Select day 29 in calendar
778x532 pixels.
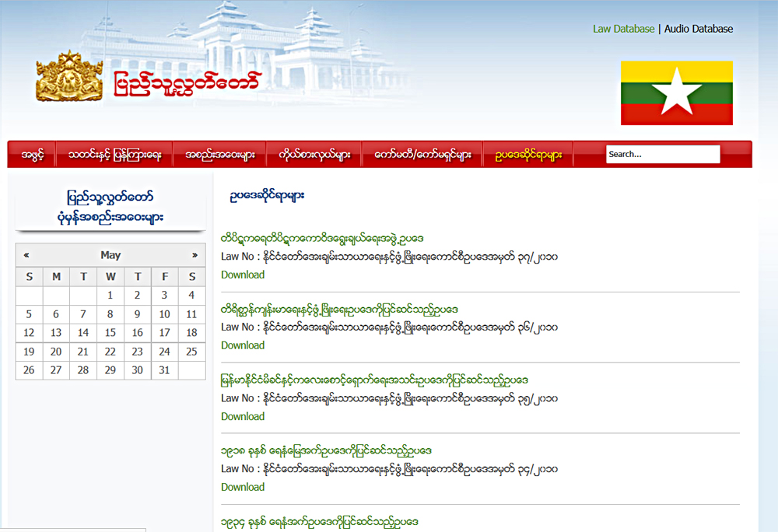pyautogui.click(x=110, y=370)
